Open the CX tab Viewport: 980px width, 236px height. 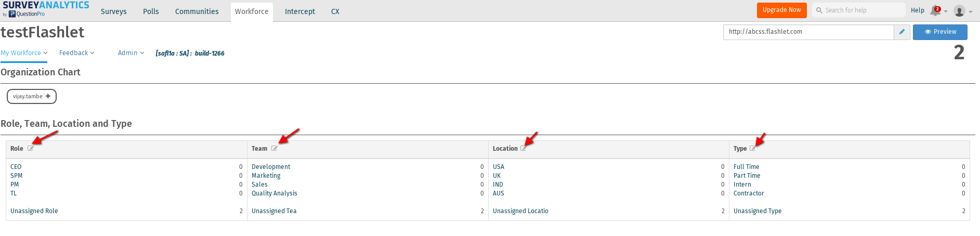pyautogui.click(x=335, y=11)
